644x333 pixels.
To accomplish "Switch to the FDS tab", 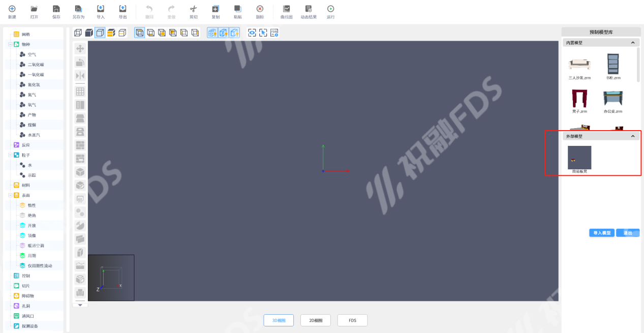I will coord(352,320).
